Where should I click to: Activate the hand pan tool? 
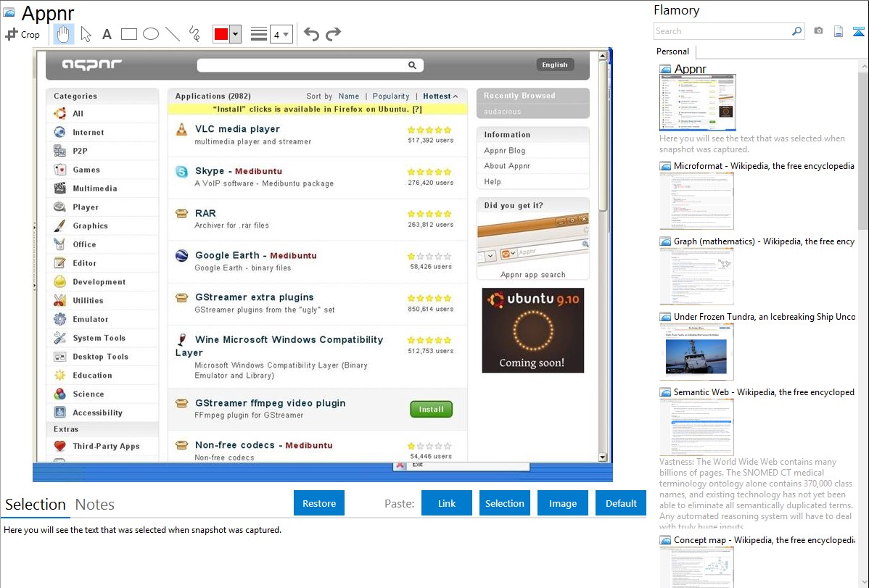(x=63, y=34)
